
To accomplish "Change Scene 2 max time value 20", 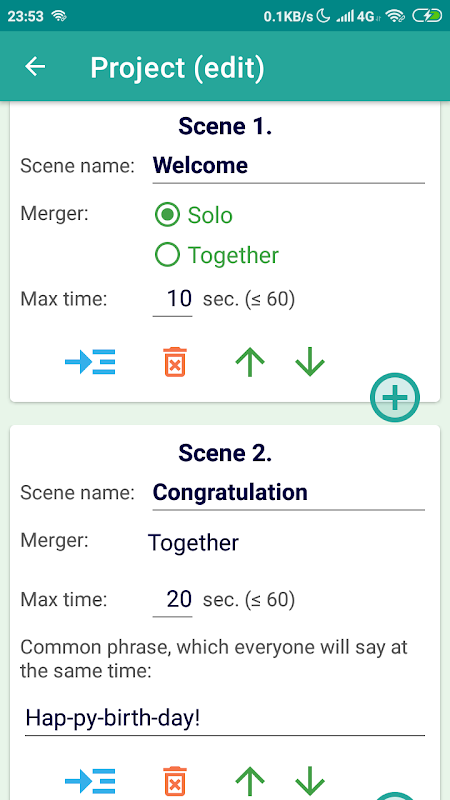I will coord(172,599).
